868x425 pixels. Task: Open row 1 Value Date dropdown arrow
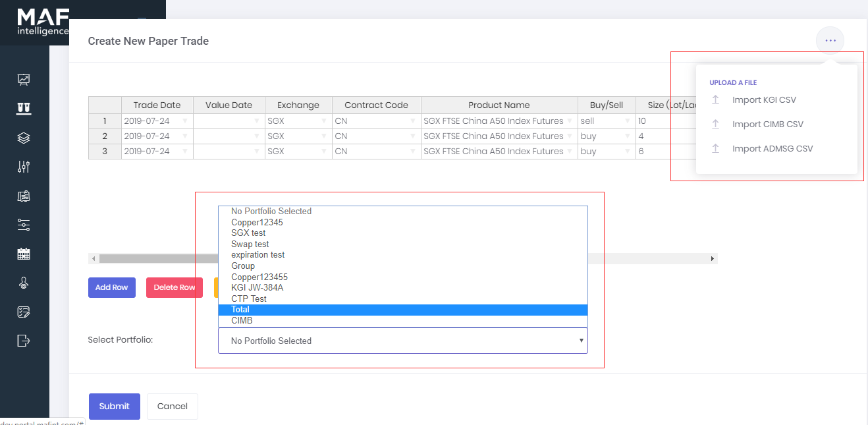[257, 121]
